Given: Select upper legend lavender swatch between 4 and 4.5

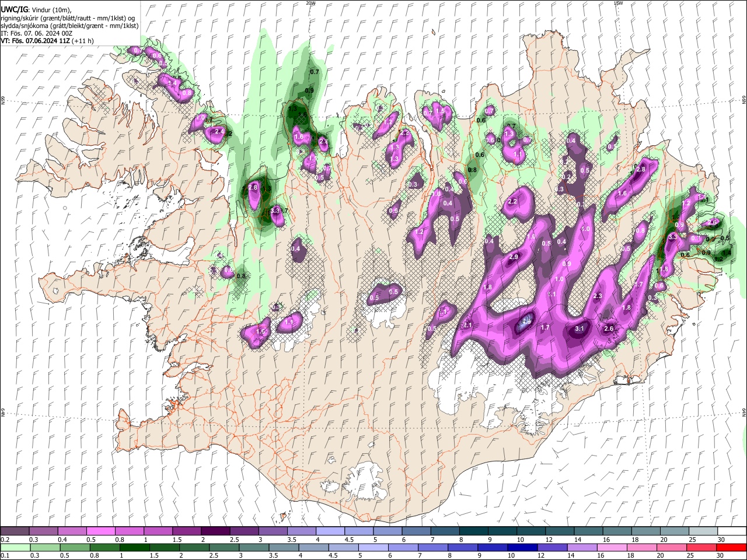Looking at the screenshot, I should [330, 531].
